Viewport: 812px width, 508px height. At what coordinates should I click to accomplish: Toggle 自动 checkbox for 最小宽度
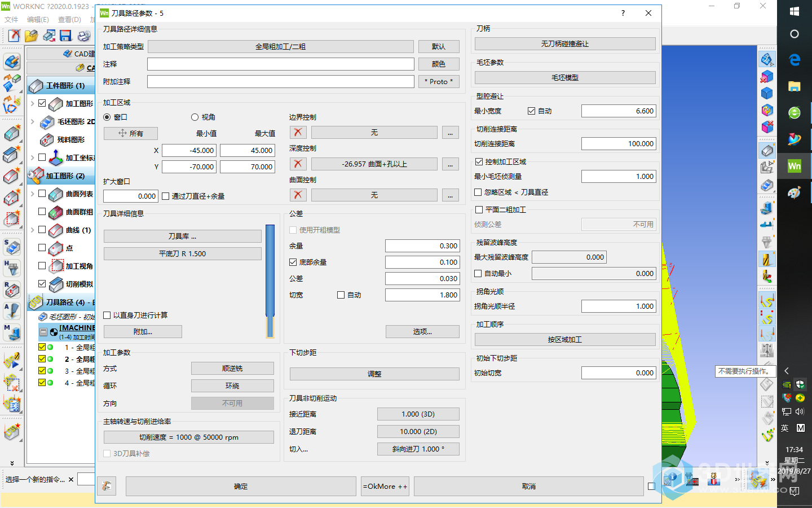(531, 111)
